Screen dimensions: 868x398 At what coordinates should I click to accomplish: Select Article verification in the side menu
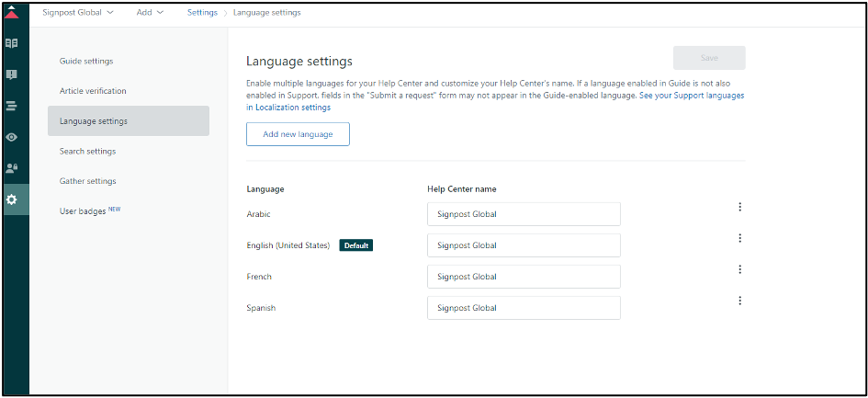pyautogui.click(x=93, y=91)
